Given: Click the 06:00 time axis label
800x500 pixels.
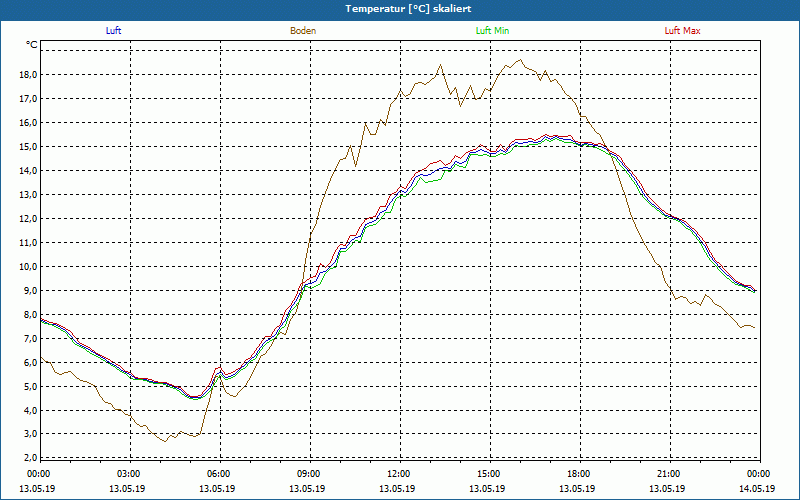Looking at the screenshot, I should click(x=220, y=474).
